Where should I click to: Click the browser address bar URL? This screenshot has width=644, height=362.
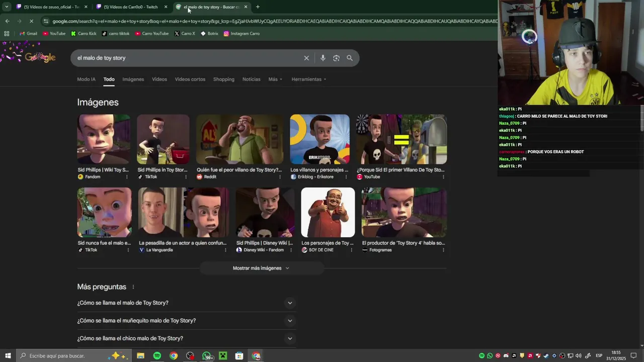274,21
